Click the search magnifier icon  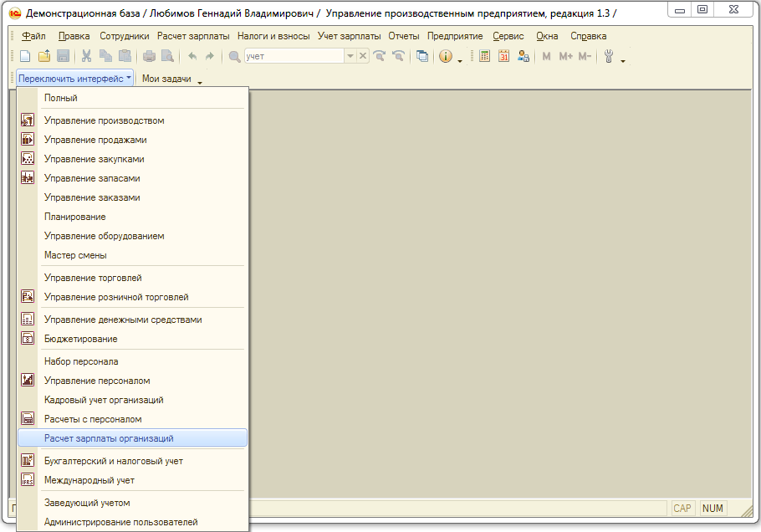[x=234, y=56]
